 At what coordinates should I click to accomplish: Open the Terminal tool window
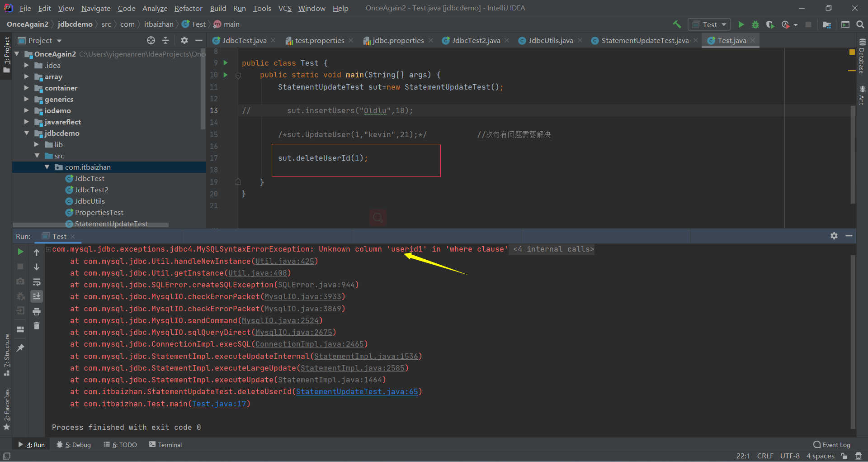pos(165,445)
